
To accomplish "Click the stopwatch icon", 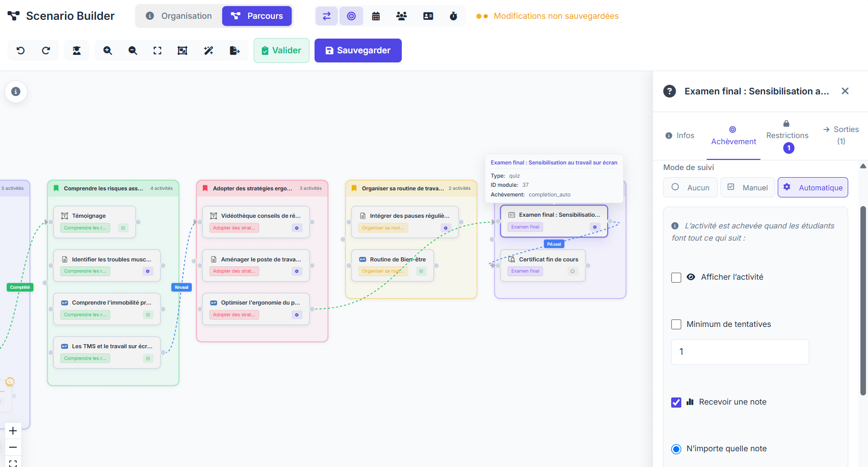I will [x=454, y=16].
